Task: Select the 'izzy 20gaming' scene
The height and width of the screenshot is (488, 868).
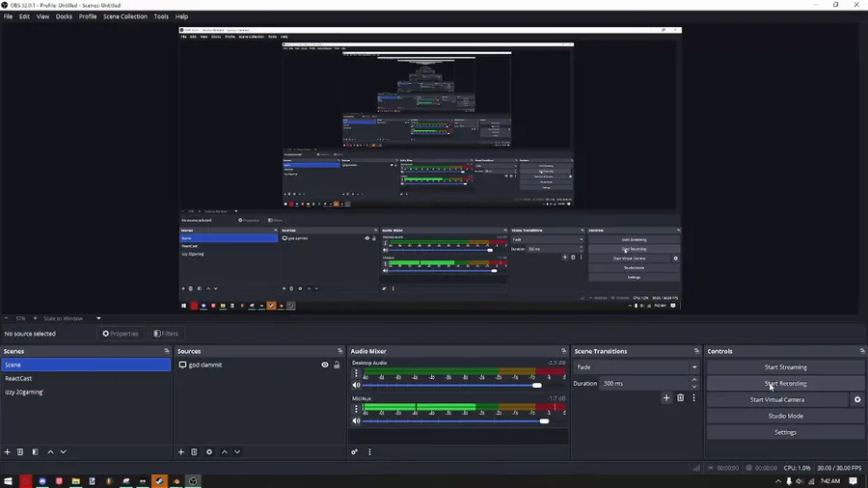Action: point(86,392)
